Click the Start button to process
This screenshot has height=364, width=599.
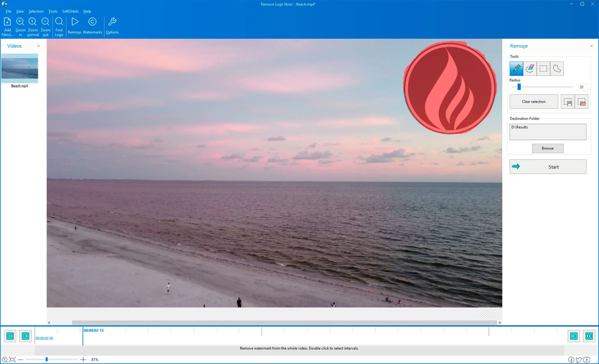548,167
